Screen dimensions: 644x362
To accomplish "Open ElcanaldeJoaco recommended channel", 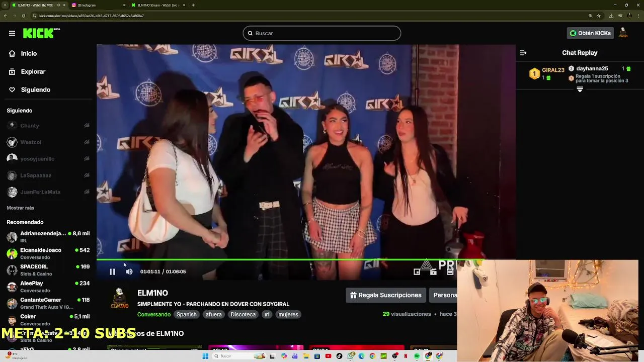I will tap(48, 253).
